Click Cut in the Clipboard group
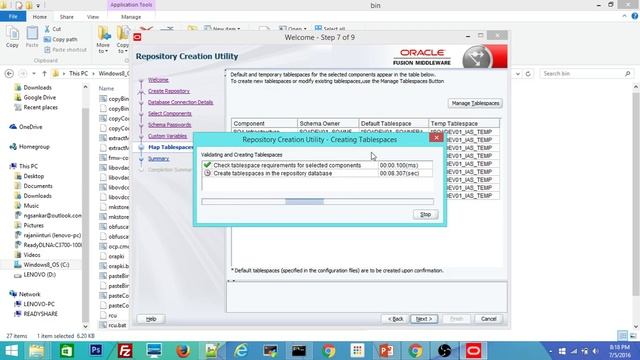 tap(53, 29)
